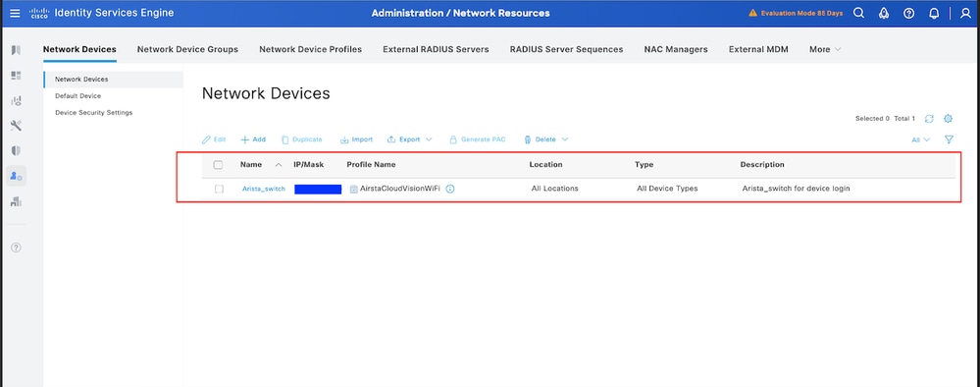Image resolution: width=980 pixels, height=387 pixels.
Task: Open the Administration icon in left sidebar
Action: (x=17, y=177)
